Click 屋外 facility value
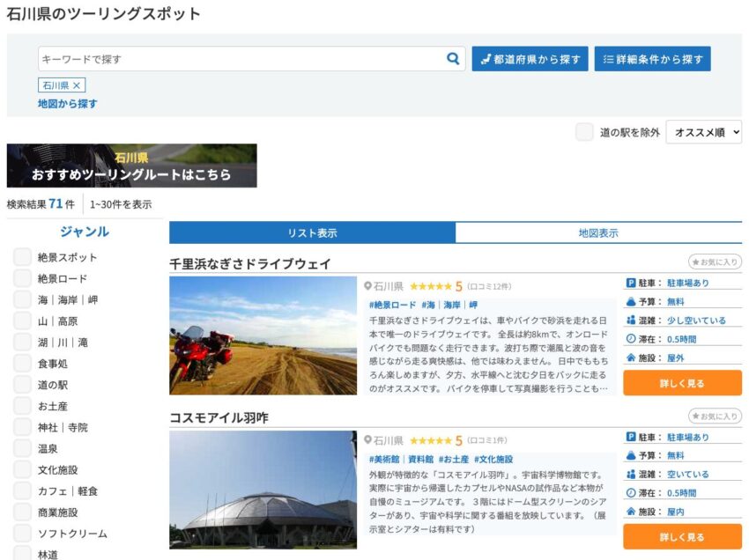This screenshot has height=560, width=749. 676,357
